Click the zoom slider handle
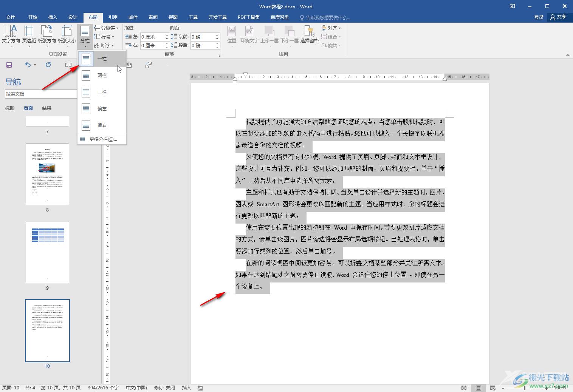 [x=525, y=388]
